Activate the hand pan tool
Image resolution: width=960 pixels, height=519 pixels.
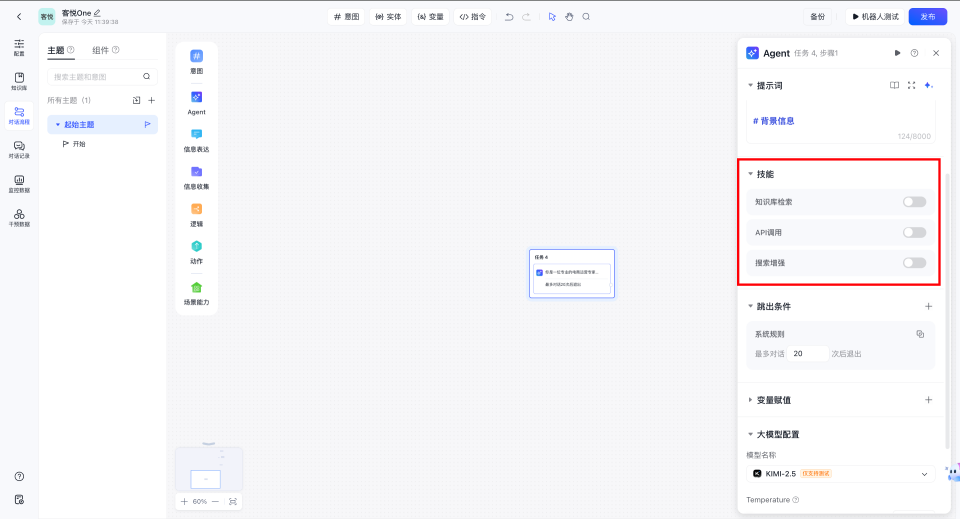coord(569,17)
